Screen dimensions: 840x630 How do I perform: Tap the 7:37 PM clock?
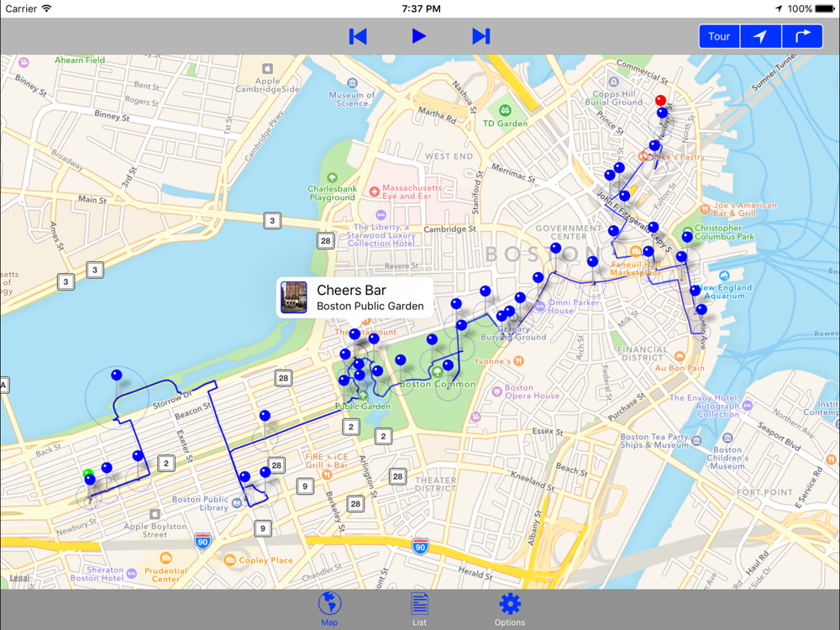pos(421,8)
